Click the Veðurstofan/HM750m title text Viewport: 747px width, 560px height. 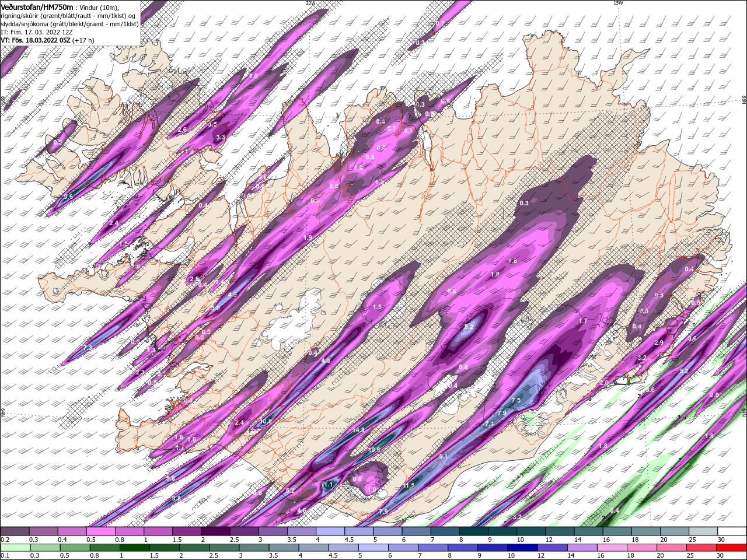(37, 6)
